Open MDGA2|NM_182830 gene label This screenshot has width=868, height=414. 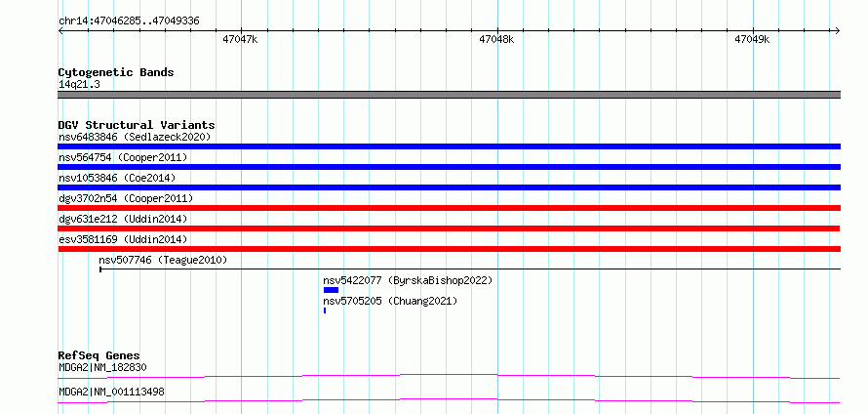102,367
